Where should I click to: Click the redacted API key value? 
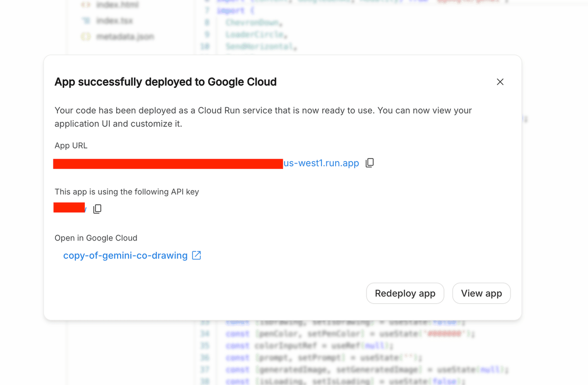click(69, 208)
